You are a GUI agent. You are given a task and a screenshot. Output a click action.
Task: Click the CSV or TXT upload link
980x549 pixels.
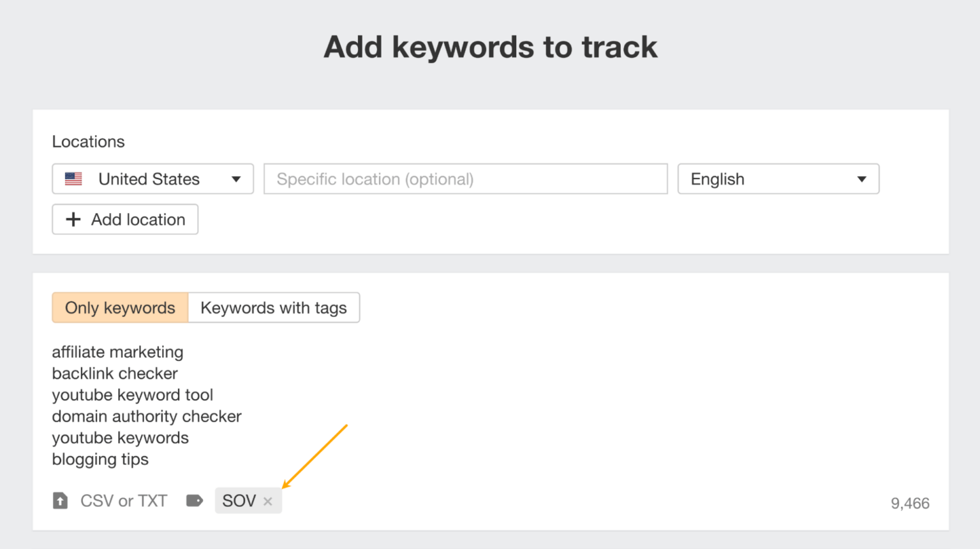123,501
